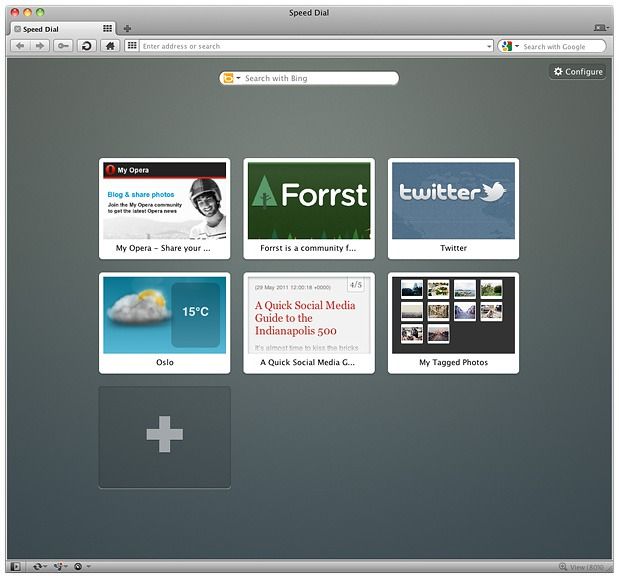Add a new Speed Dial entry
Screen dimensions: 619x578
[x=164, y=436]
